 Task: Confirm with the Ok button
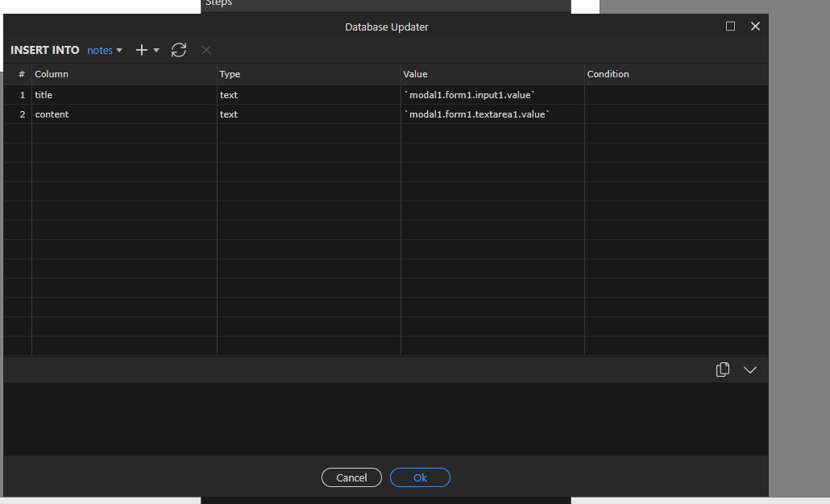click(420, 477)
